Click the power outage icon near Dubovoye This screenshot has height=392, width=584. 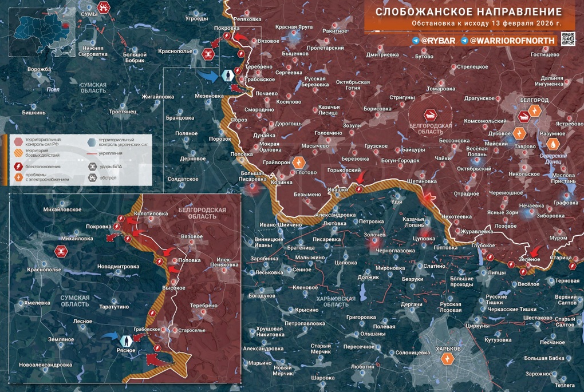pyautogui.click(x=520, y=133)
